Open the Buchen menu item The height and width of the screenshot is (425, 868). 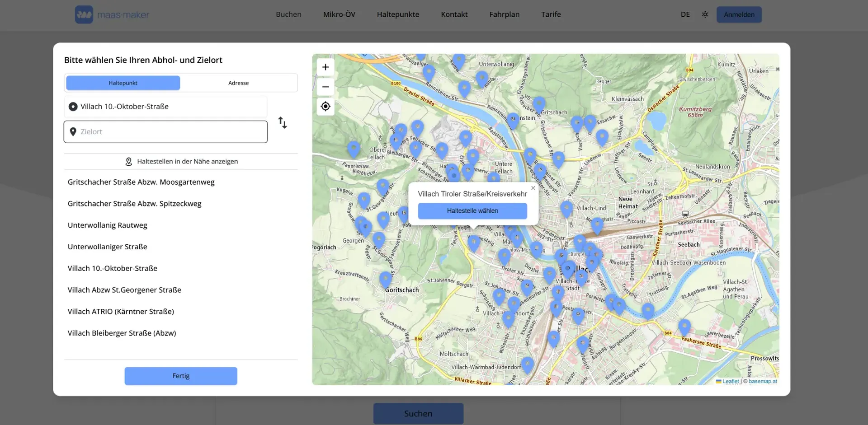point(288,14)
